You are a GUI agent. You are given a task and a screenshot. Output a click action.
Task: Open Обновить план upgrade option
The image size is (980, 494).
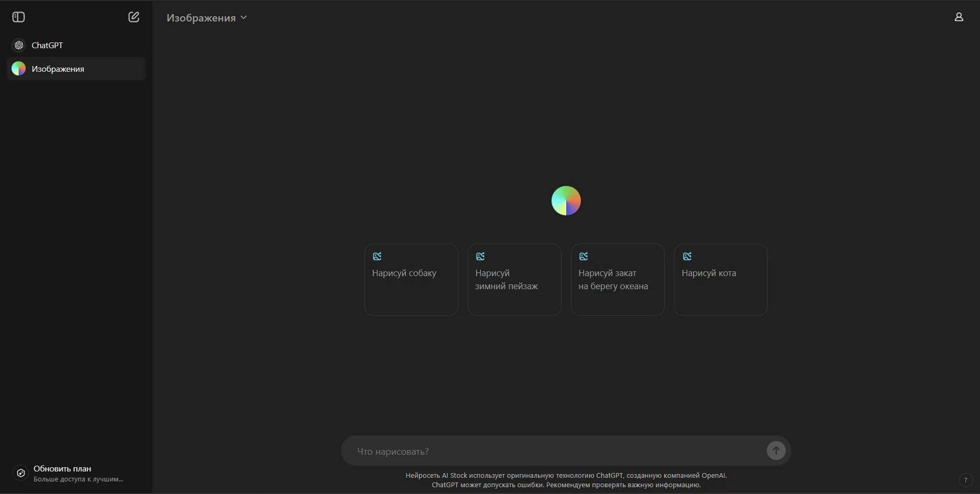[76, 473]
